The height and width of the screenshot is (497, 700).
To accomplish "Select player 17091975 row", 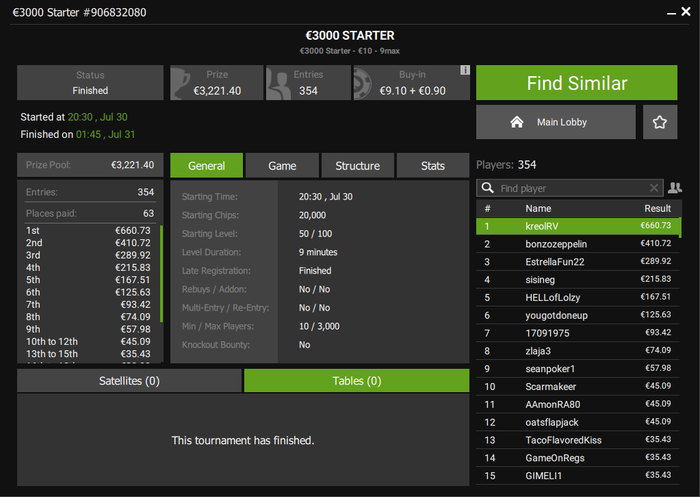I will [x=578, y=333].
